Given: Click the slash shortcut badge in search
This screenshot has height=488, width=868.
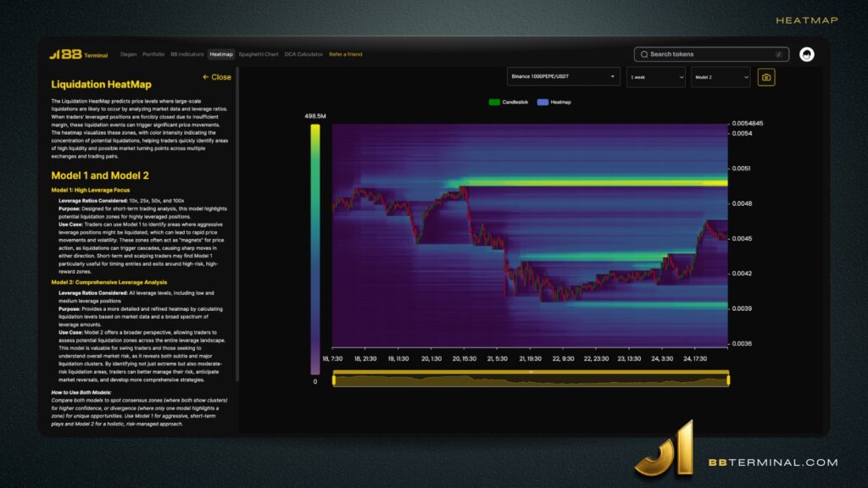Looking at the screenshot, I should pyautogui.click(x=778, y=54).
